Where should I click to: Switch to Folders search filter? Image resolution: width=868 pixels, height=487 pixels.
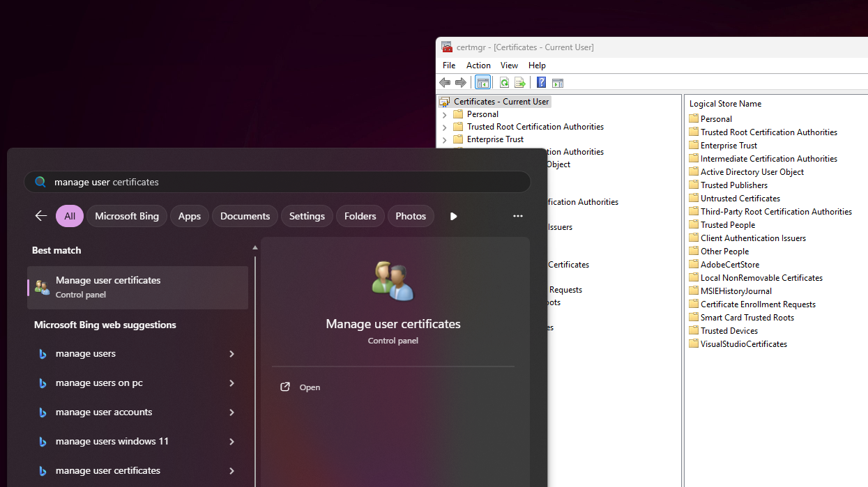(x=360, y=216)
